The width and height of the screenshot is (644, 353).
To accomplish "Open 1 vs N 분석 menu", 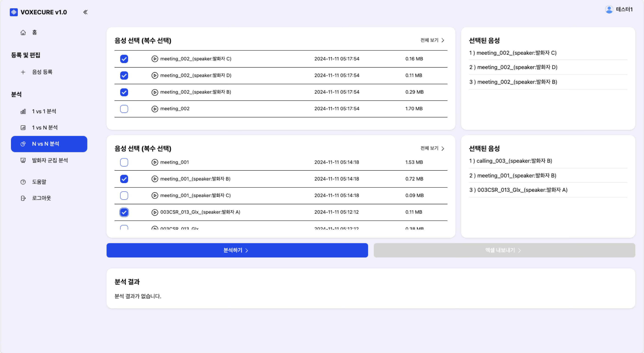I will pyautogui.click(x=45, y=128).
